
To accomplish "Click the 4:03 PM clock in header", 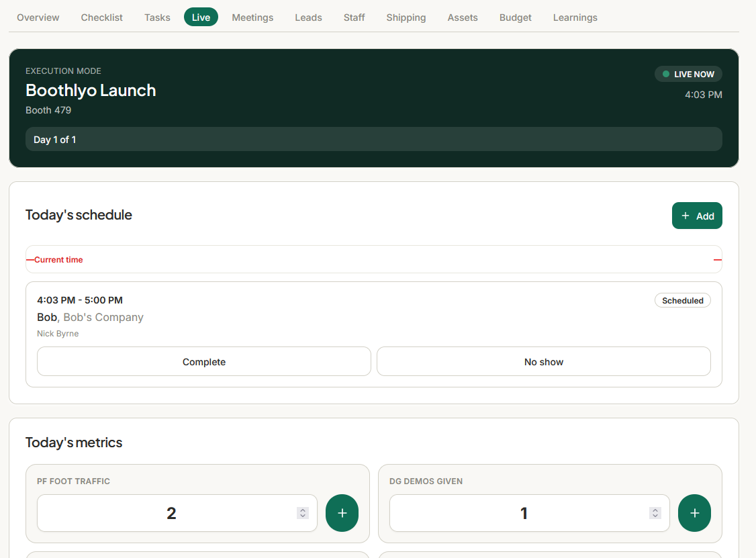I will coord(704,95).
